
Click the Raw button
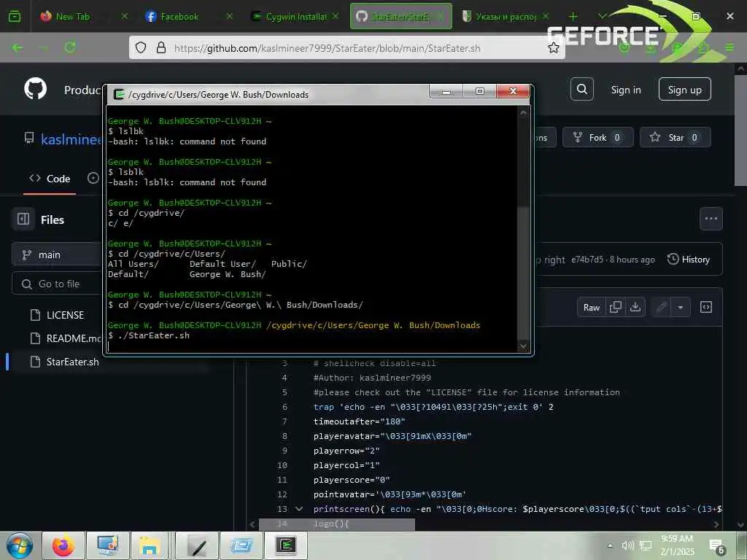coord(591,307)
